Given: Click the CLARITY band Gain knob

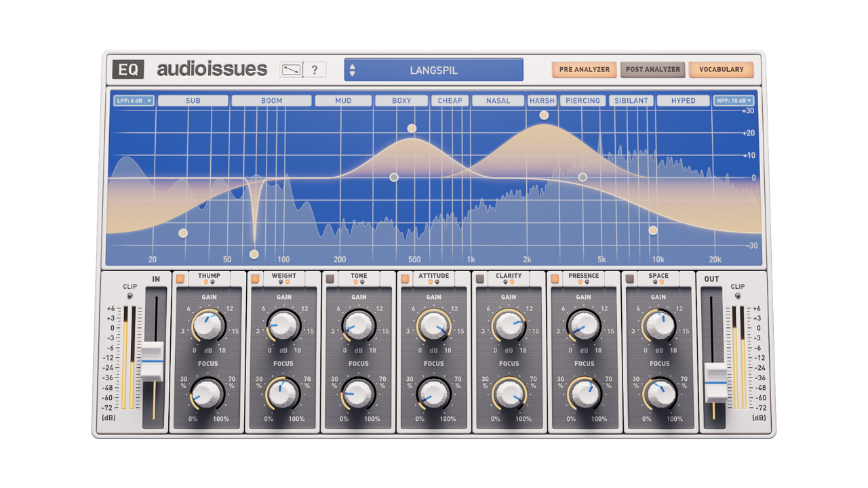Looking at the screenshot, I should [509, 325].
